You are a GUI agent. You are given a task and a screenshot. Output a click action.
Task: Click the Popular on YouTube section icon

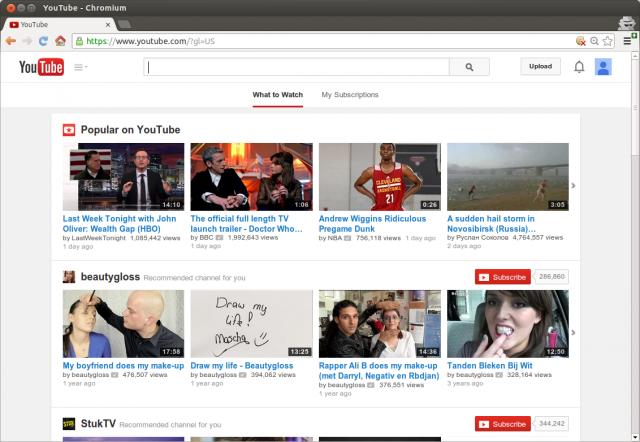(69, 130)
